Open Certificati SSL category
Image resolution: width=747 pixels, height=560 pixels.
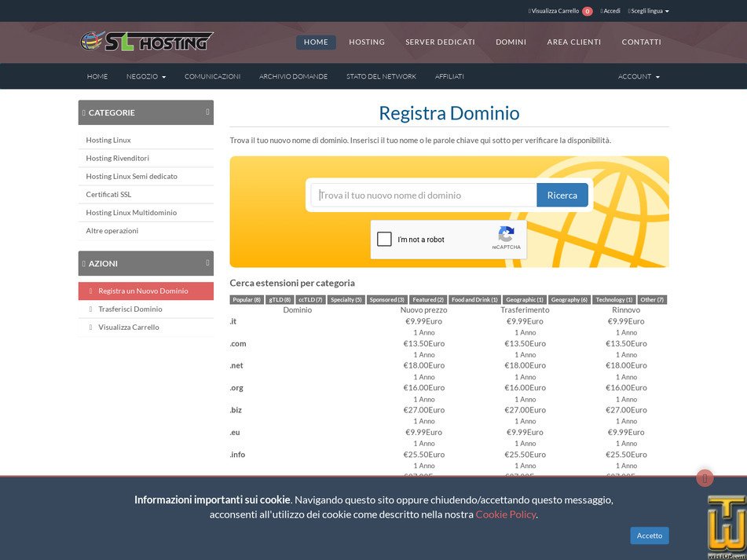point(146,194)
